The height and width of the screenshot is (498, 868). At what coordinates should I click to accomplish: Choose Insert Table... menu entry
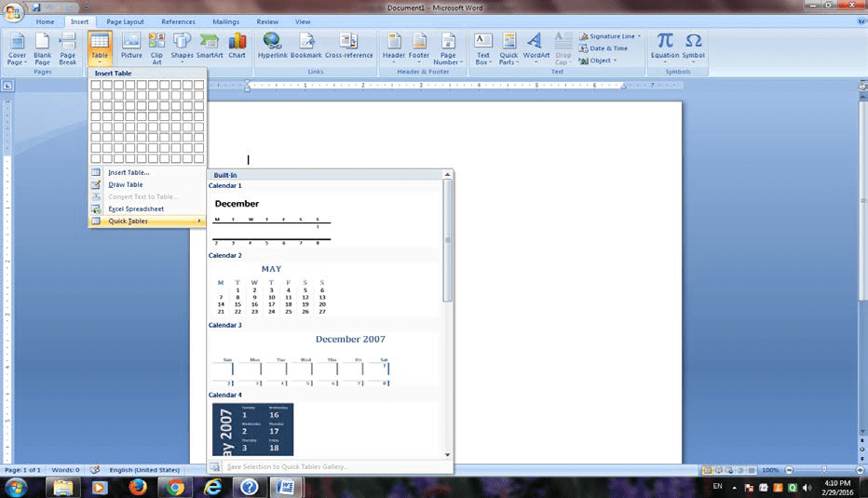(147, 172)
